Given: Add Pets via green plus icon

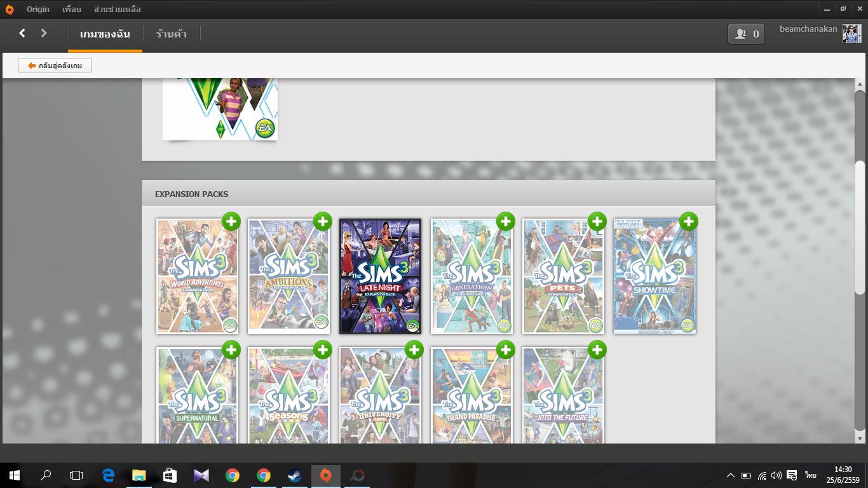Looking at the screenshot, I should [x=597, y=221].
